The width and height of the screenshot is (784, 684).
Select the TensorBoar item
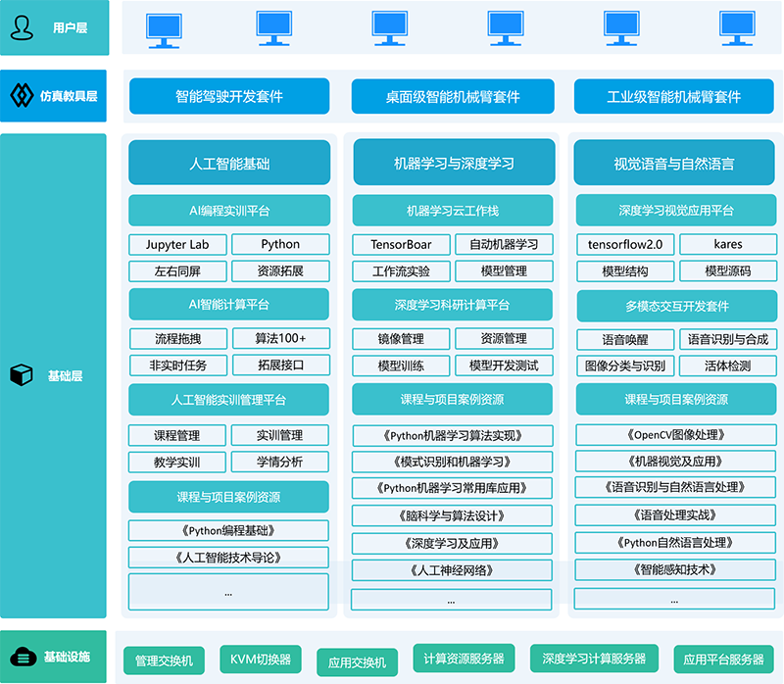point(402,244)
